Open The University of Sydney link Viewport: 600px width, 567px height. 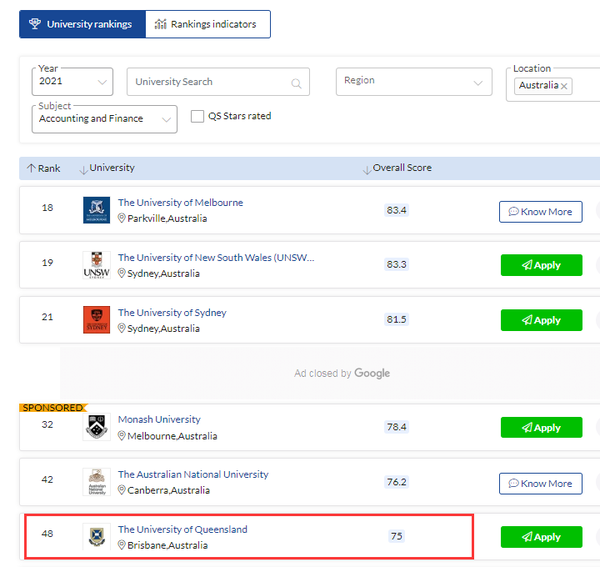coord(172,313)
